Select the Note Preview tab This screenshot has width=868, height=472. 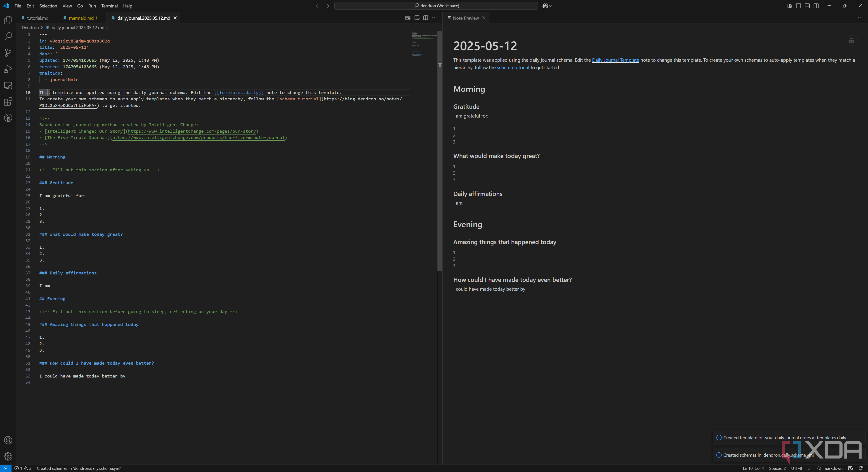(465, 18)
